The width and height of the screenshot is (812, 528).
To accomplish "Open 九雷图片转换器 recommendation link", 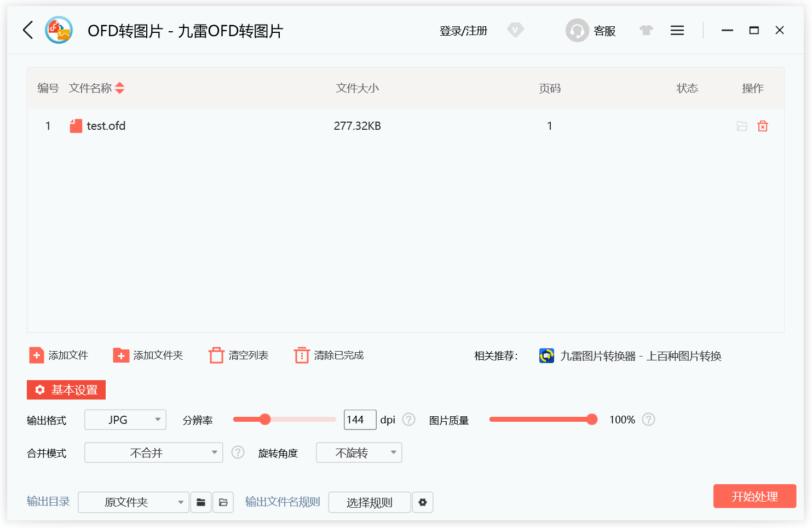I will coord(641,356).
